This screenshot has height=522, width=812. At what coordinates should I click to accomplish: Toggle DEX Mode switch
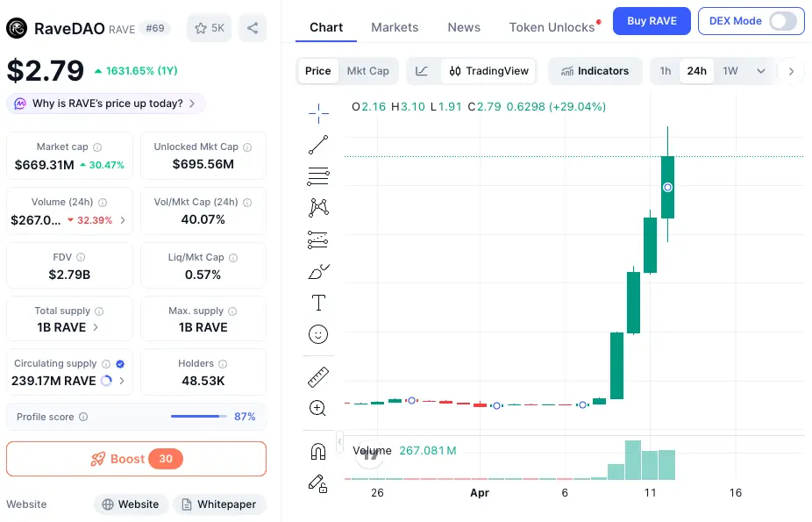[783, 21]
